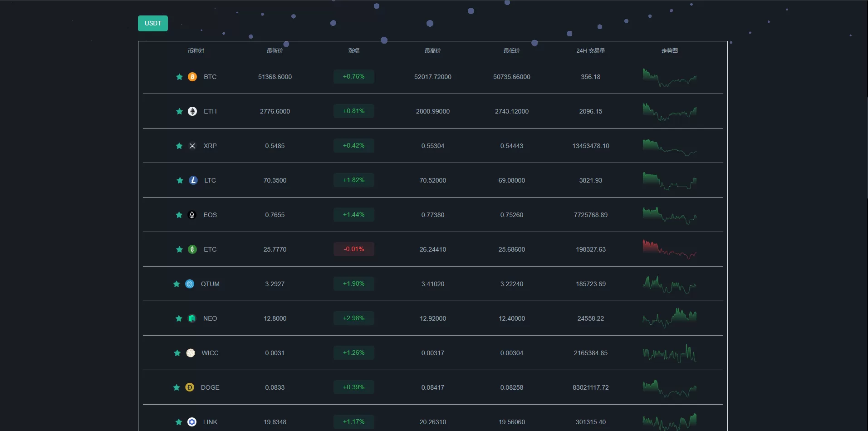Click the 涨幅 column header
This screenshot has width=868, height=431.
353,51
